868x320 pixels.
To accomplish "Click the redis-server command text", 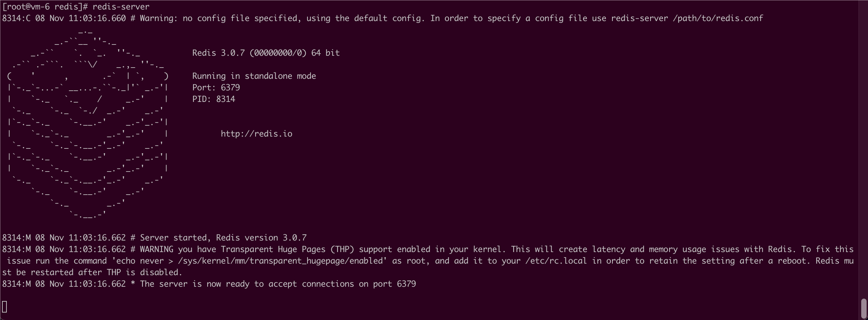I will [121, 7].
